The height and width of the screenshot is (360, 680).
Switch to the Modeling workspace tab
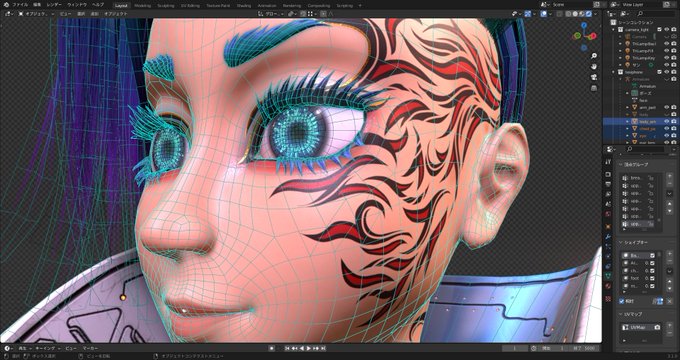point(143,6)
